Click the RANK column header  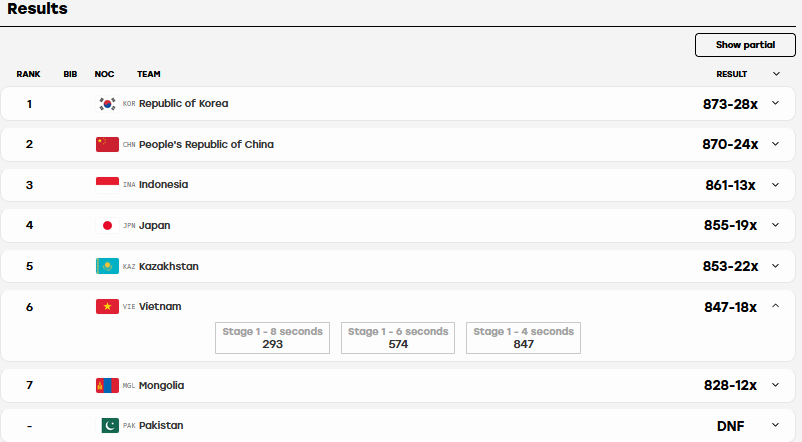click(28, 74)
